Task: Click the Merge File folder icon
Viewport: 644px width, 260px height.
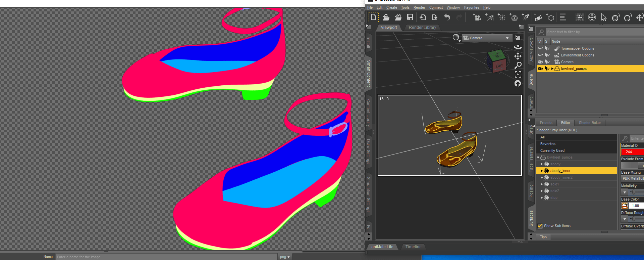Action: coord(398,17)
